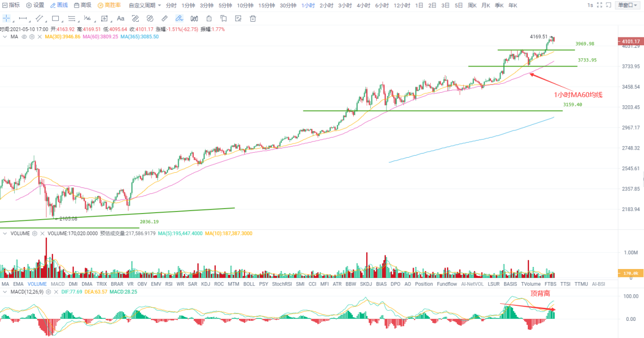
Task: Expand the crosshair tool variant dropdown arrow
Action: pos(13,21)
